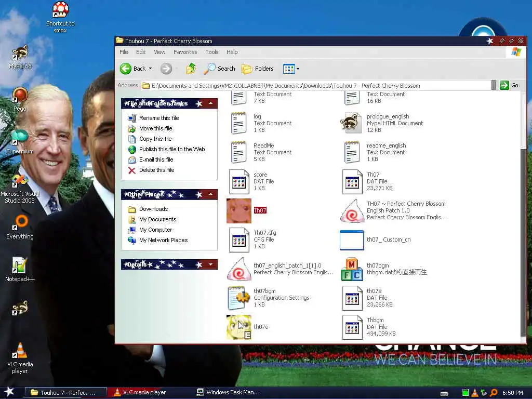Image resolution: width=532 pixels, height=399 pixels.
Task: Click Copy this file
Action: tap(150, 139)
